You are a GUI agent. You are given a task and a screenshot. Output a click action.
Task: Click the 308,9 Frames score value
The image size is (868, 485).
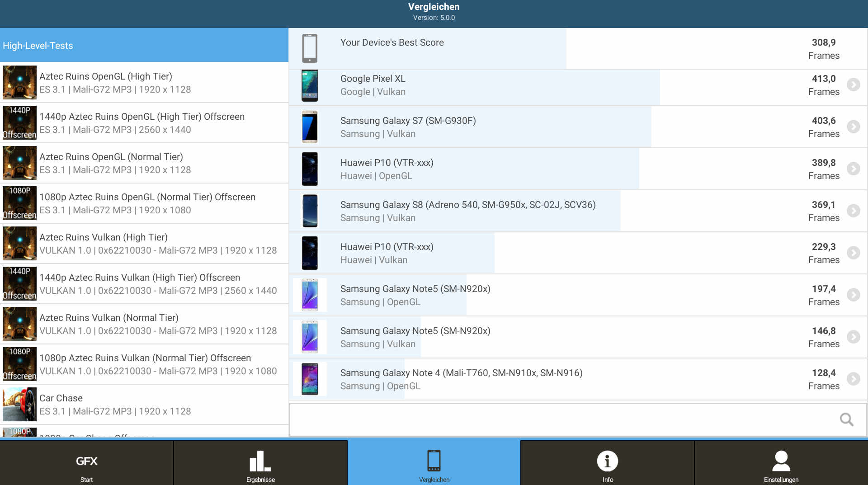pos(824,49)
